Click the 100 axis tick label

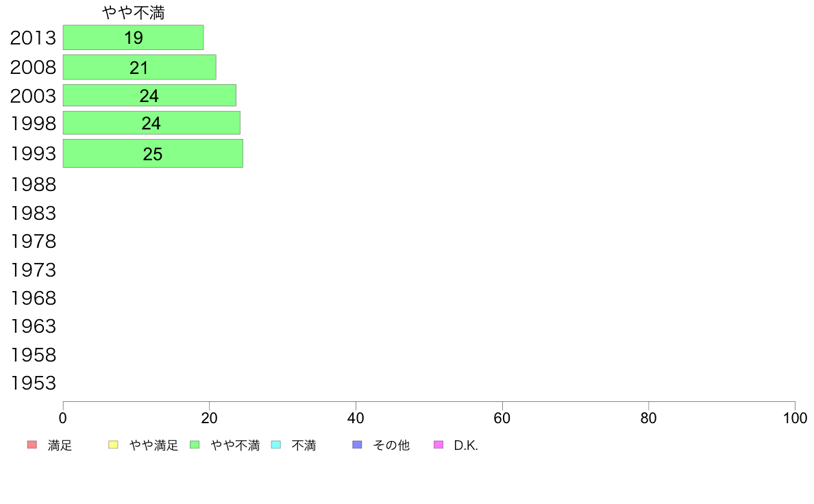(x=795, y=418)
